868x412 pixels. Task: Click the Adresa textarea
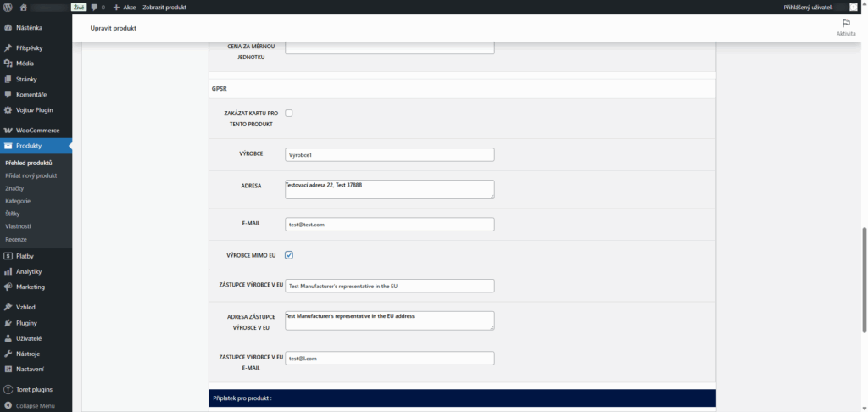point(390,189)
